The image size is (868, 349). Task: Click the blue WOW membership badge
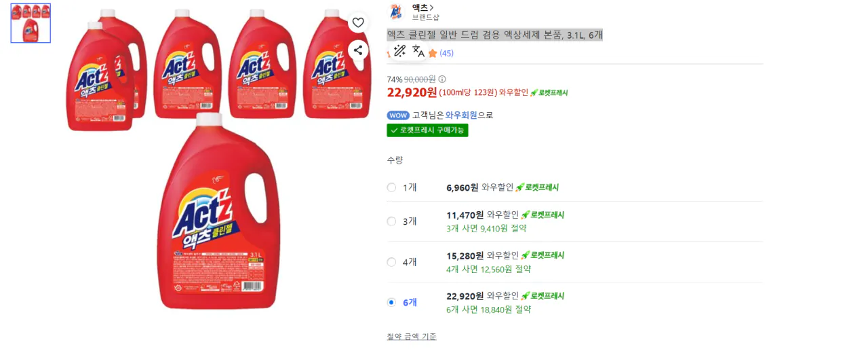(398, 115)
